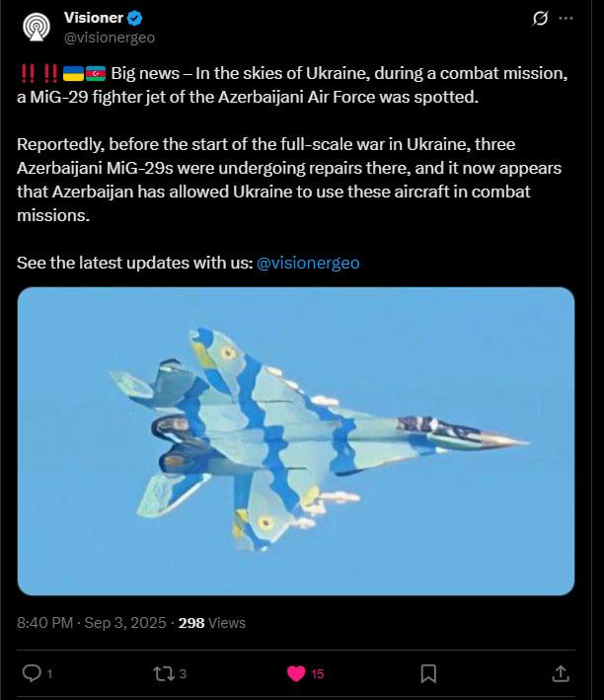Screen dimensions: 604x700
Task: Click the reply speech bubble icon
Action: [32, 672]
